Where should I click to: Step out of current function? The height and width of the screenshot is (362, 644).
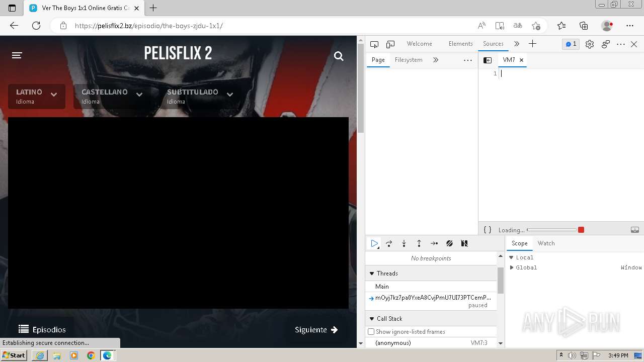click(x=419, y=243)
